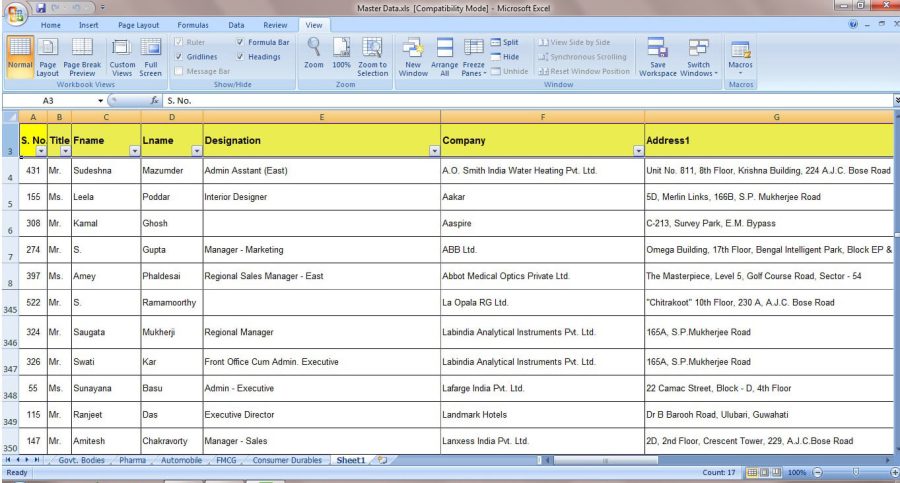
Task: Open Company column filter dropdown
Action: coord(638,151)
